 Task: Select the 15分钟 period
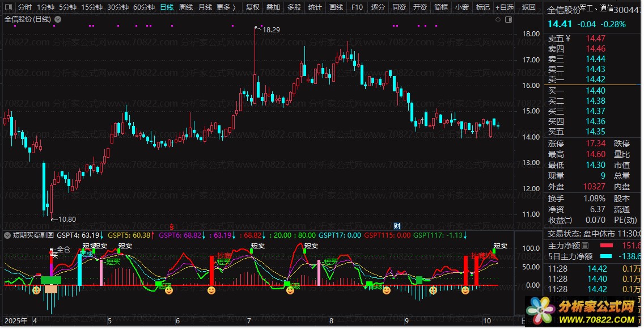(x=92, y=7)
